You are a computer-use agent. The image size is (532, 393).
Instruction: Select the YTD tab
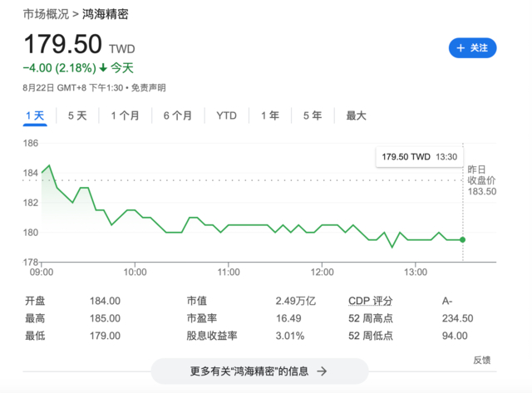click(x=226, y=115)
